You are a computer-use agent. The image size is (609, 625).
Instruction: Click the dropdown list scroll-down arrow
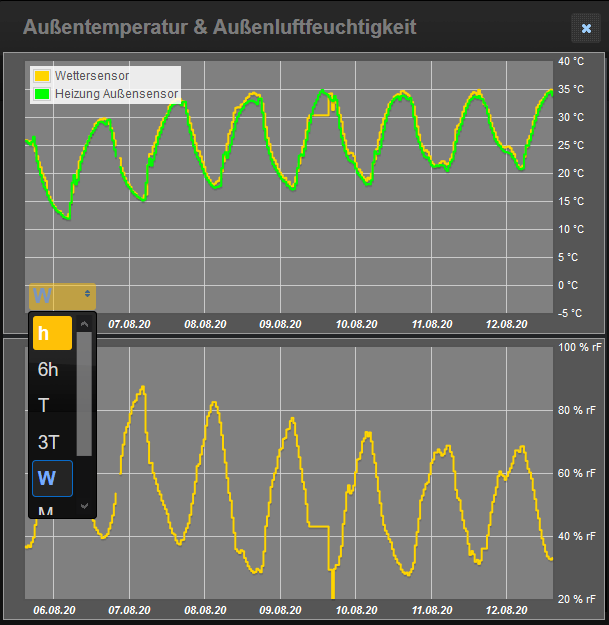[x=85, y=506]
